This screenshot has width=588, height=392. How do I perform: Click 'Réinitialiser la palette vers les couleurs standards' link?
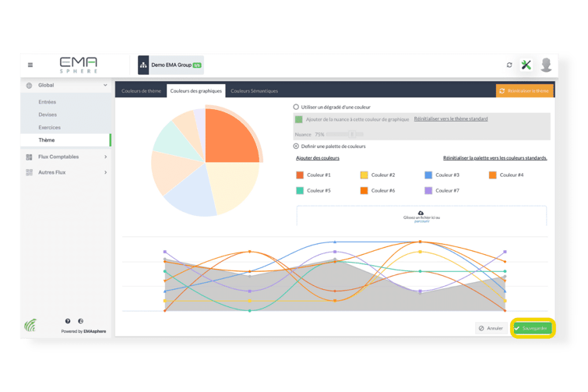[495, 158]
